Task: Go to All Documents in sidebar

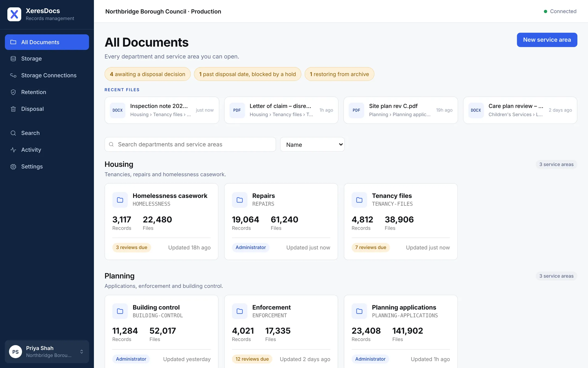Action: pyautogui.click(x=47, y=42)
